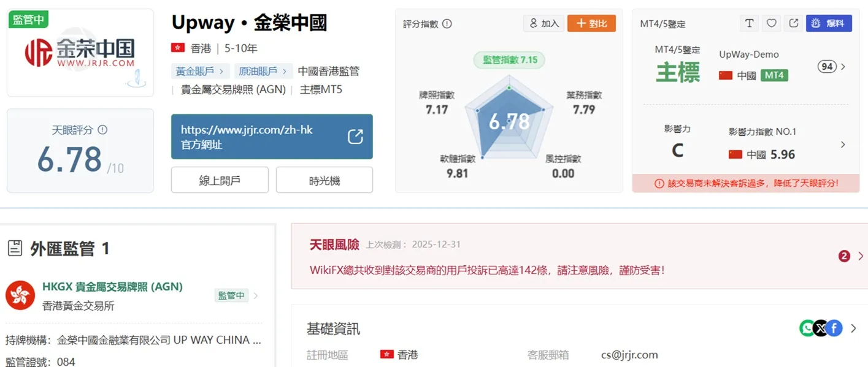Click the 線上開戶 button
The image size is (868, 367).
click(220, 180)
